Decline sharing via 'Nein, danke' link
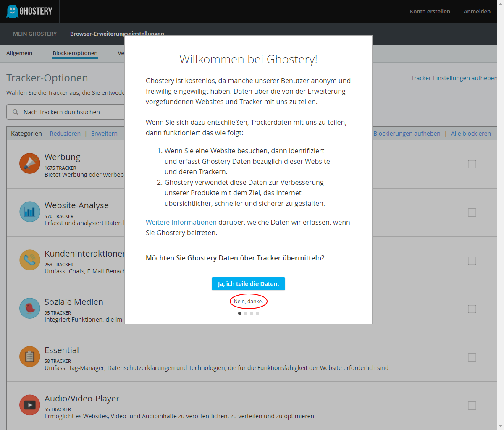 pyautogui.click(x=248, y=302)
